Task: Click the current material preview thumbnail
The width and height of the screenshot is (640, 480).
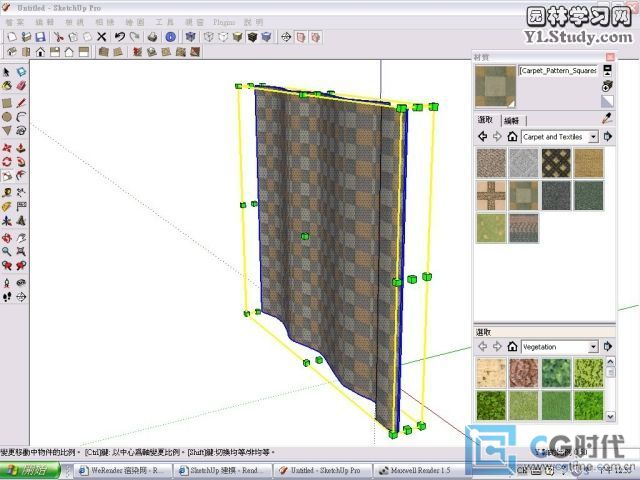Action: point(496,87)
